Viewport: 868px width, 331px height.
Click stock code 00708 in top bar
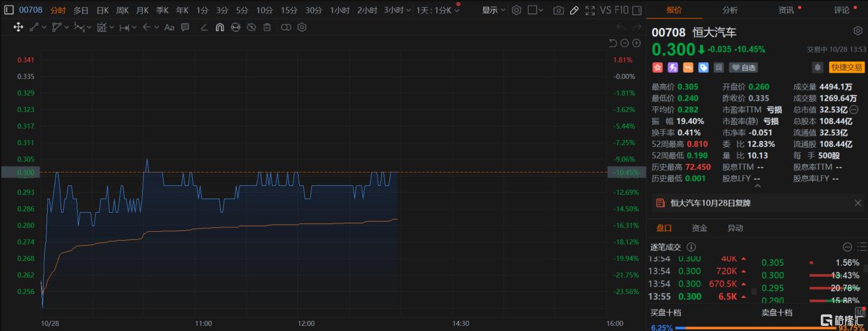(x=31, y=10)
